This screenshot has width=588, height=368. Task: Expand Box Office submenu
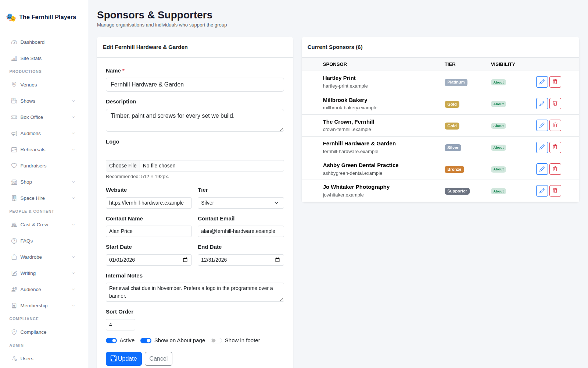point(44,117)
